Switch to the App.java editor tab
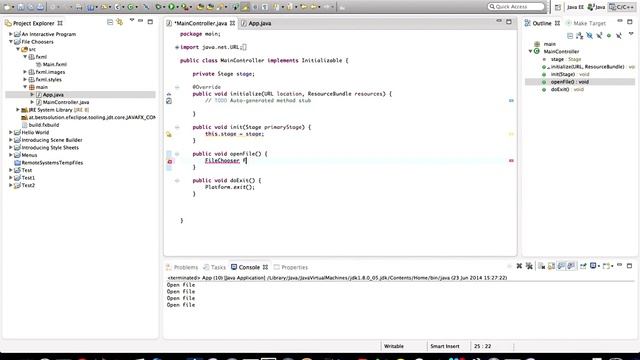 [x=256, y=23]
